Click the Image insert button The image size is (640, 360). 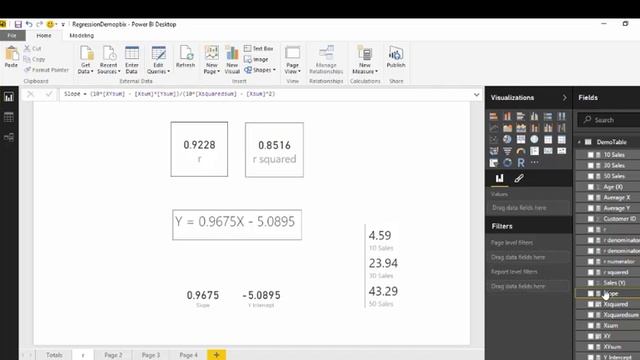click(256, 60)
